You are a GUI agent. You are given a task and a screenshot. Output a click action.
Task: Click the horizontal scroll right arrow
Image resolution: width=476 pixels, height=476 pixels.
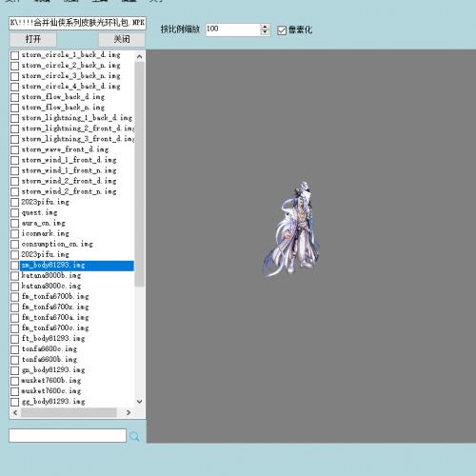(x=129, y=412)
